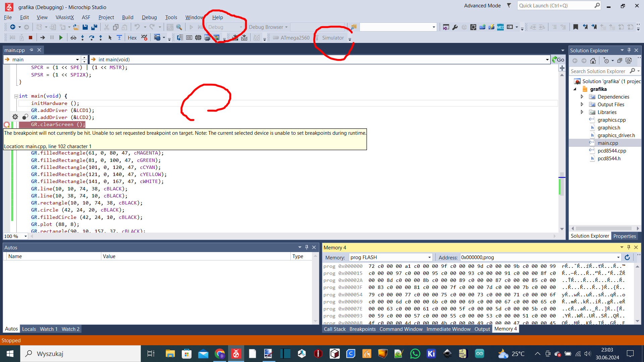This screenshot has height=362, width=644.
Task: Click the Find in Files magnifier icon
Action: [x=179, y=27]
